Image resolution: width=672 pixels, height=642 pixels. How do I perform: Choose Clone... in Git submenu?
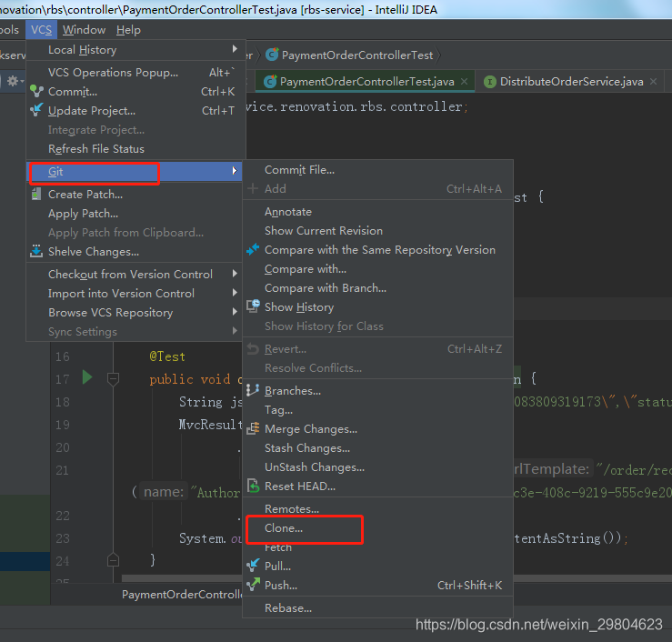point(377,528)
